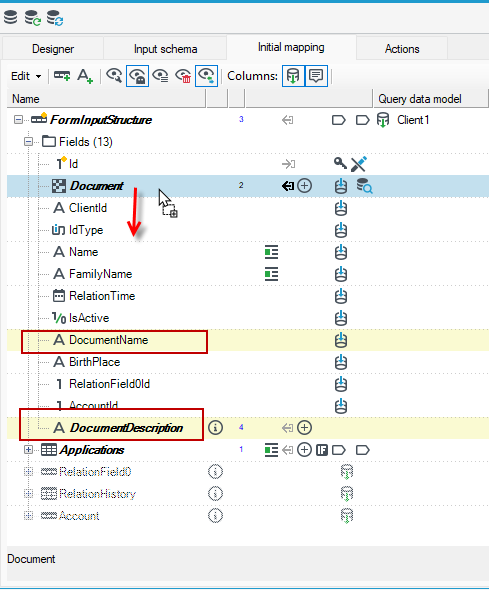Open the Actions tab

[402, 49]
